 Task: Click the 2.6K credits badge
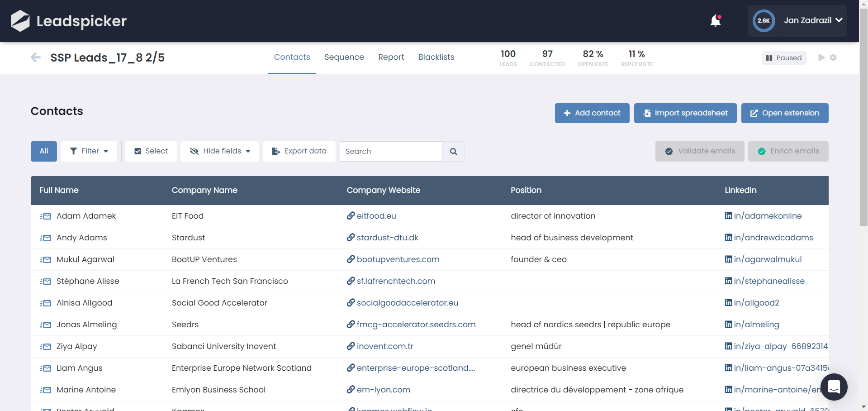pos(763,20)
